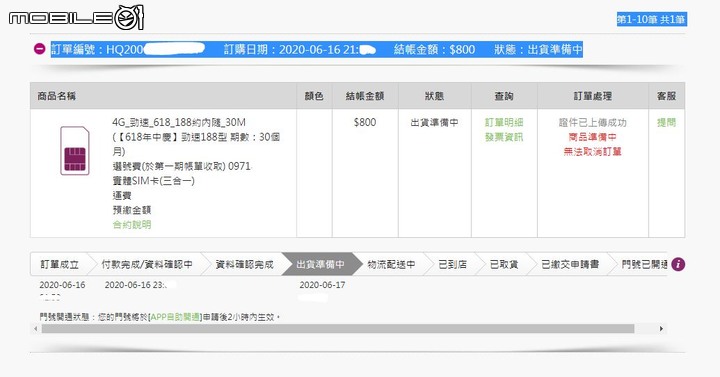This screenshot has width=720, height=377.
Task: Select the highlighted 出貨準備中 progress step
Action: tap(321, 264)
